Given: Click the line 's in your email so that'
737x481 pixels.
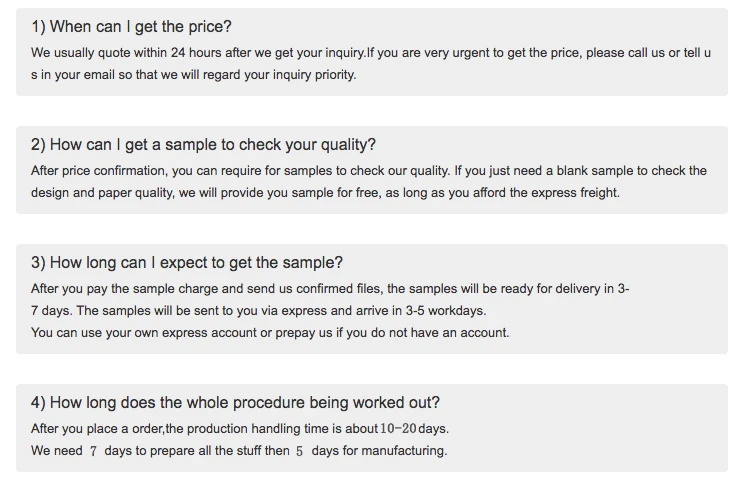Looking at the screenshot, I should [x=193, y=74].
